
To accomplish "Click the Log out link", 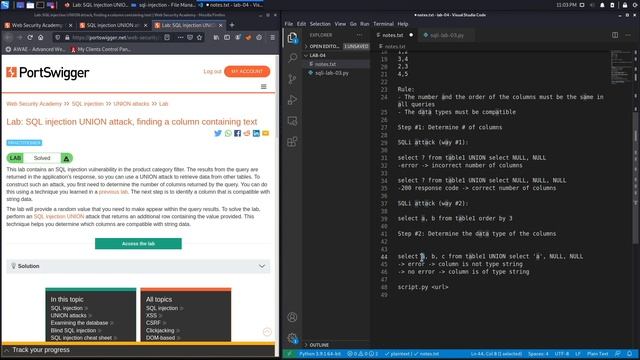I will click(x=212, y=71).
